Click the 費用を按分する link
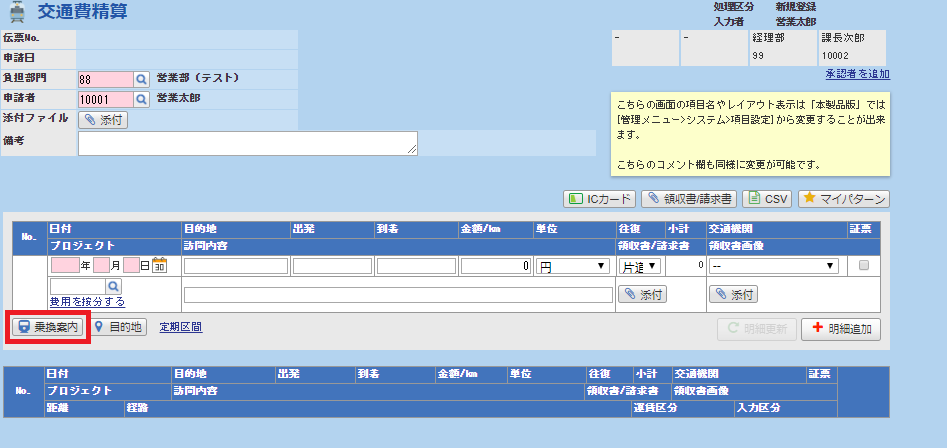 click(88, 301)
